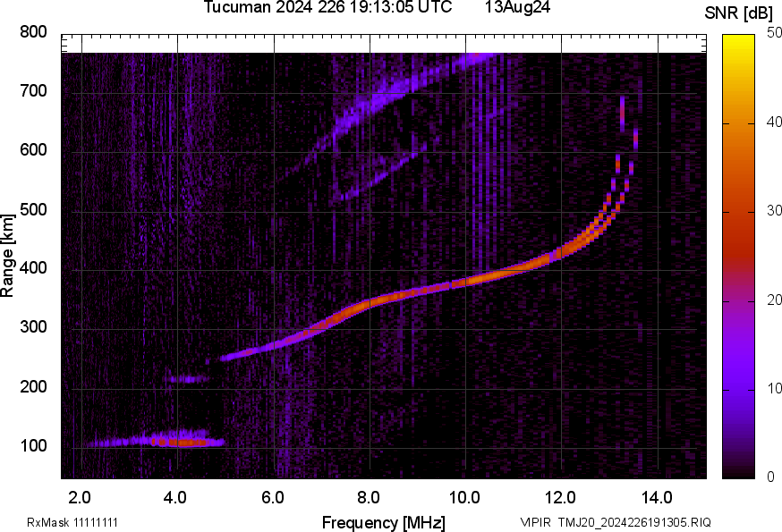Click the orange F-layer trace near 10 MHz
This screenshot has width=782, height=532.
pos(465,283)
